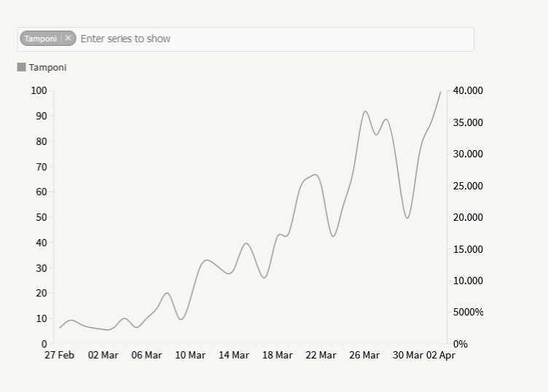Click line's final peak at 02 Apr

440,92
